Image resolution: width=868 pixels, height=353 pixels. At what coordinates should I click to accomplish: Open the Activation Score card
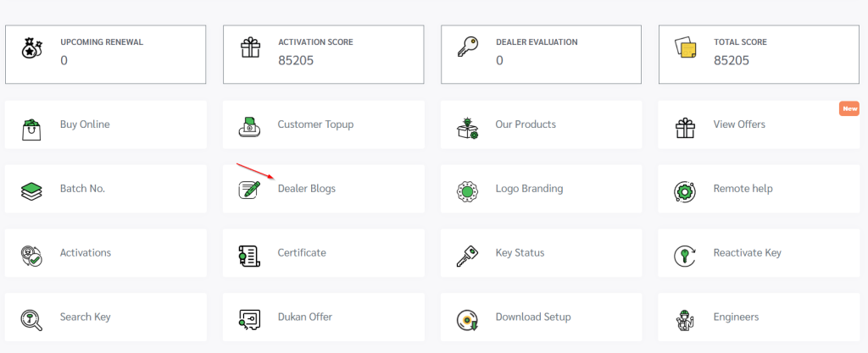[323, 54]
